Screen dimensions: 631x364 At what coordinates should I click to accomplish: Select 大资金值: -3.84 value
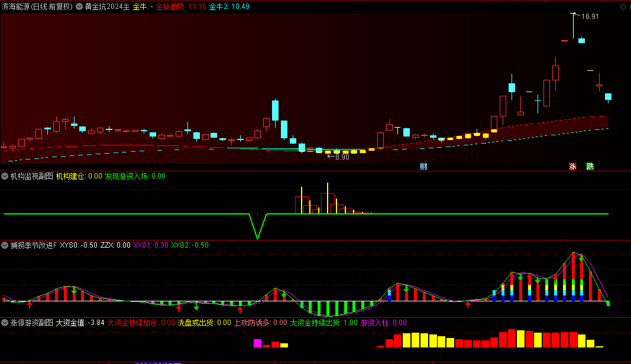click(80, 323)
